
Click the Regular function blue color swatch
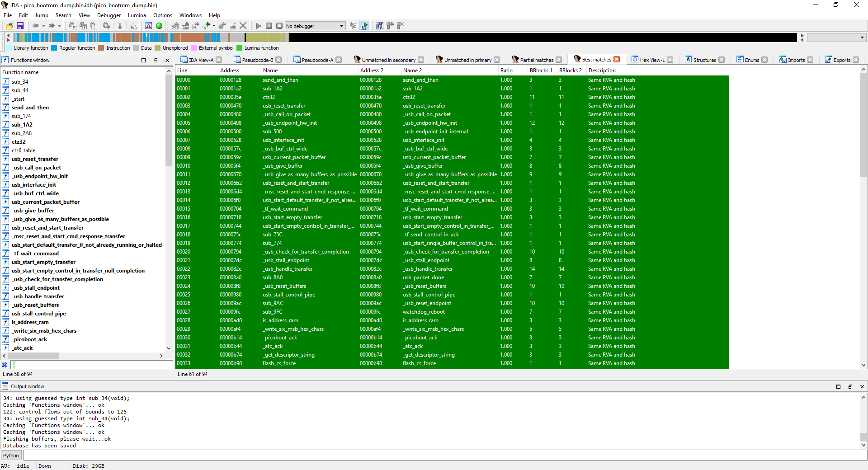point(54,48)
